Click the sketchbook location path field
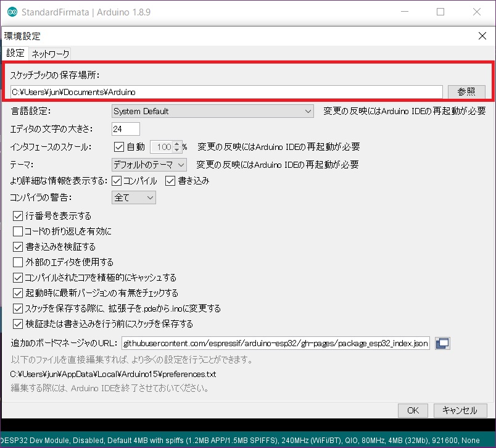 pyautogui.click(x=226, y=92)
